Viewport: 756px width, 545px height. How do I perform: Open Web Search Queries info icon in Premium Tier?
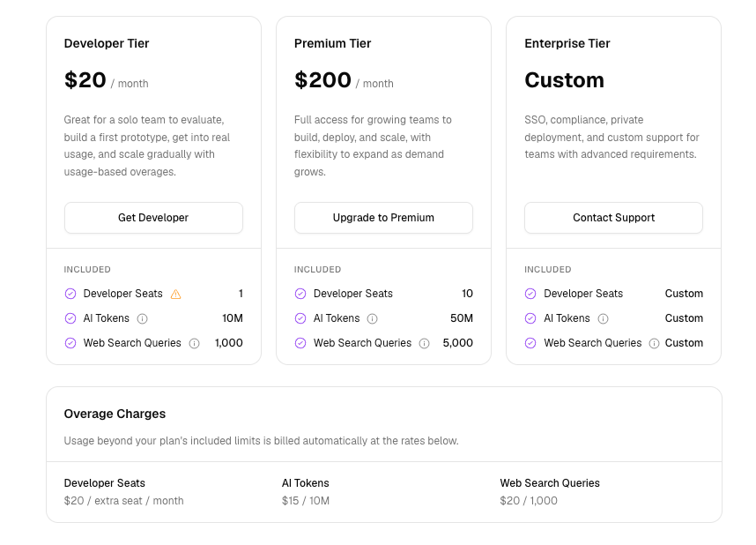[x=425, y=343]
